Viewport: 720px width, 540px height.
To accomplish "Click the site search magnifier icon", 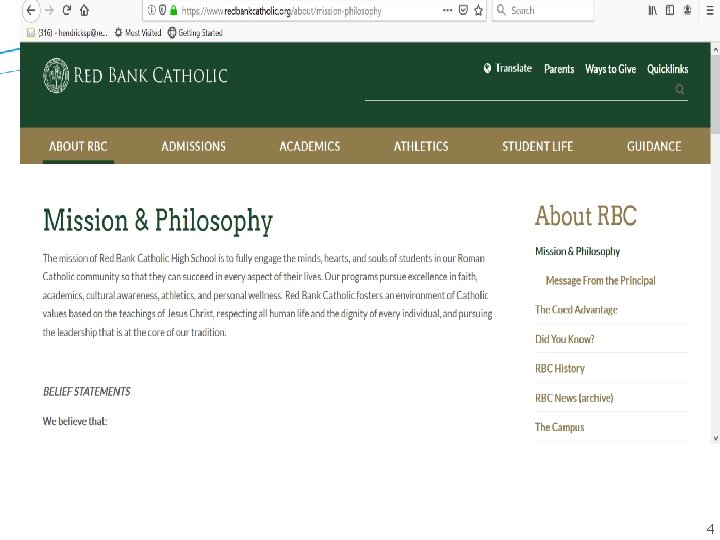I will (680, 90).
